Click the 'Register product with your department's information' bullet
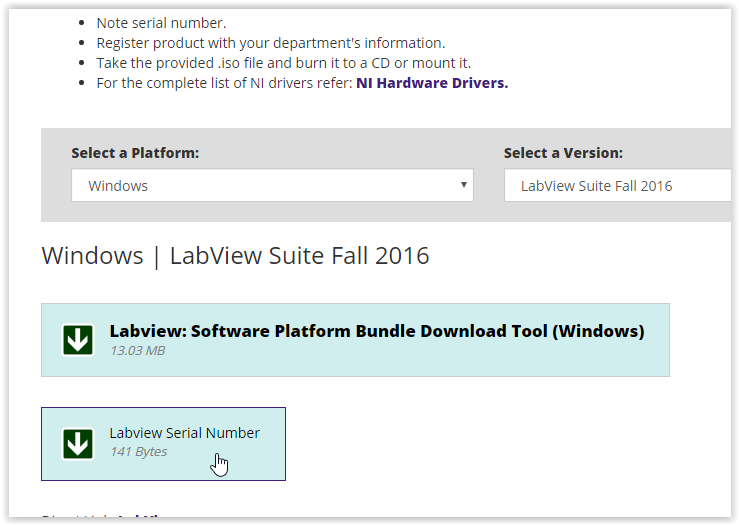This screenshot has height=525, width=739. 271,43
